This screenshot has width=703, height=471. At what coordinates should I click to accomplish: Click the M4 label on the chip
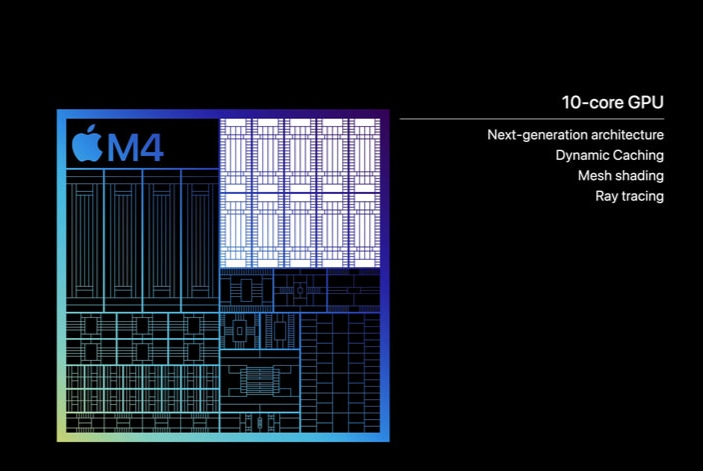click(135, 148)
